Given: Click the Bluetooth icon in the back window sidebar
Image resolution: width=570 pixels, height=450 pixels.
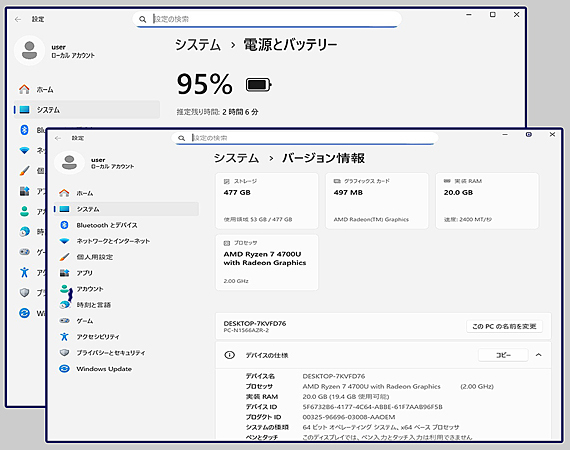Looking at the screenshot, I should [24, 130].
